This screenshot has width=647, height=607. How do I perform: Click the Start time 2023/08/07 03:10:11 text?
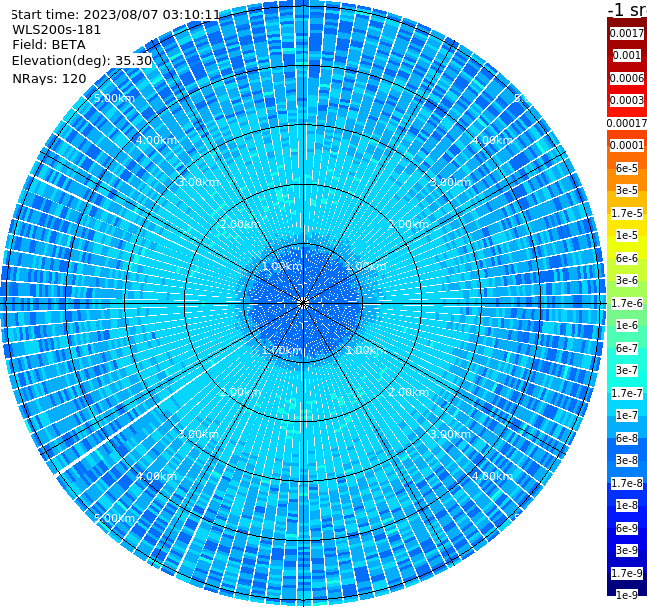point(116,14)
